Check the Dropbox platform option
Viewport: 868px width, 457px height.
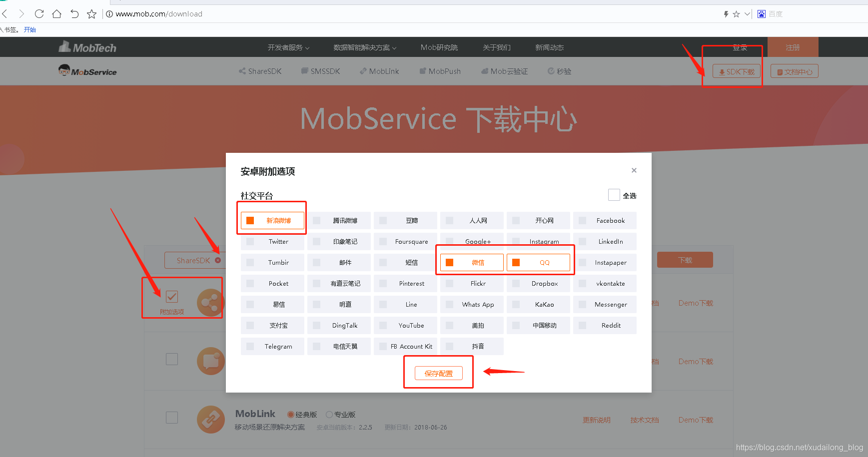(x=538, y=283)
